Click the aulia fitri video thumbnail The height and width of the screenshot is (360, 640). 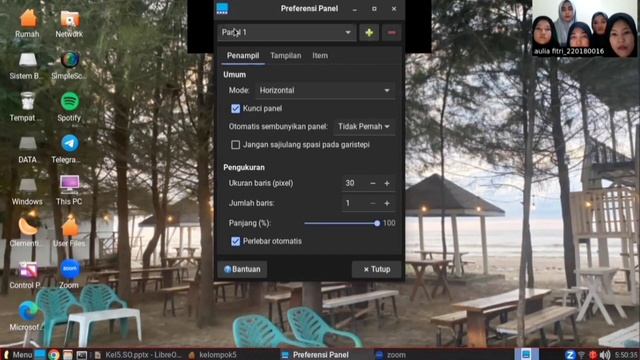(584, 28)
